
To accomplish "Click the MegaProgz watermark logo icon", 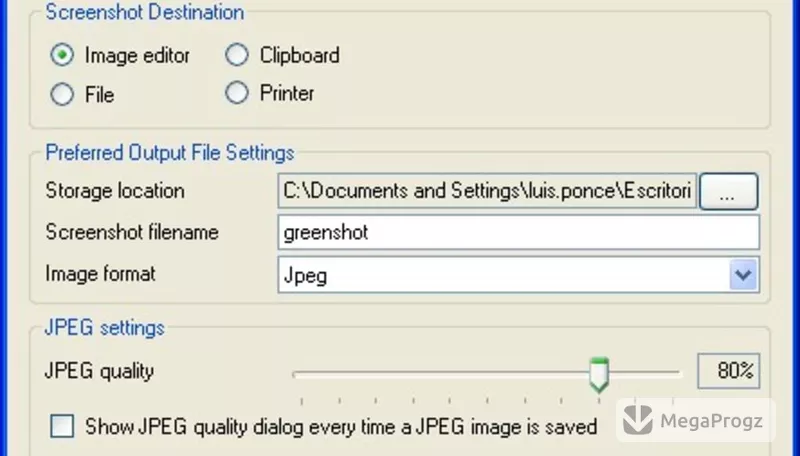I will pyautogui.click(x=638, y=420).
